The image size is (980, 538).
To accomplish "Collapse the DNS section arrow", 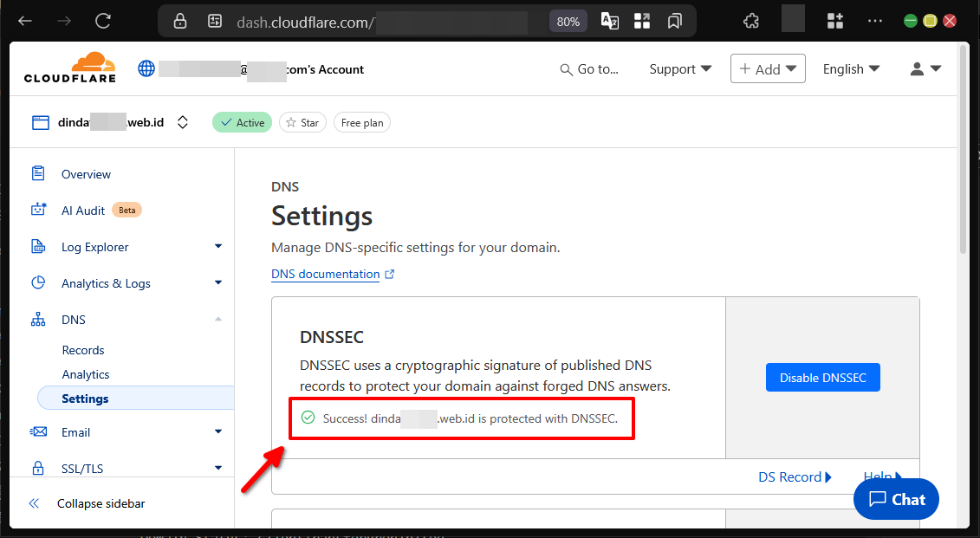I will click(218, 319).
